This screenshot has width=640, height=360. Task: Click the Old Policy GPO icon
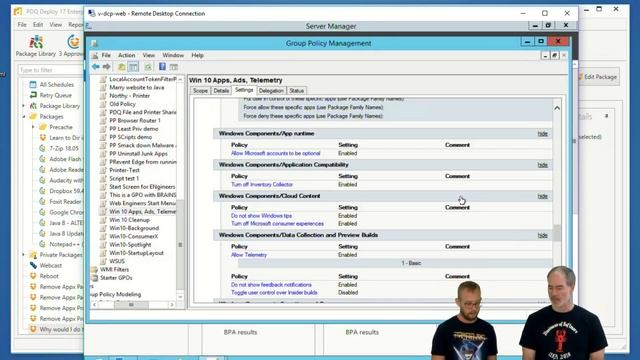[x=103, y=104]
